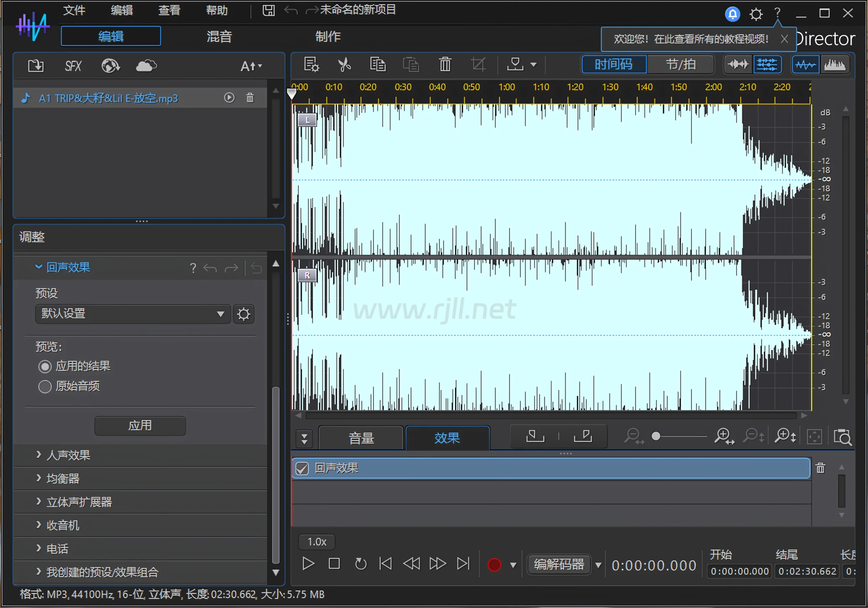Switch to the 混音 tab
The image size is (868, 608).
click(219, 37)
